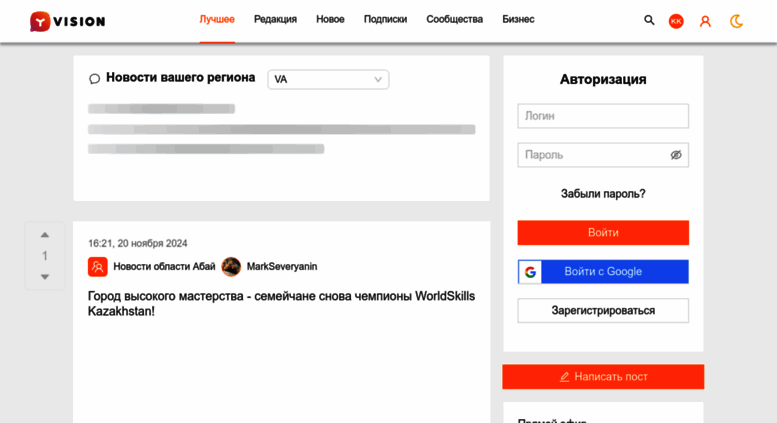Upvote the WorldSkills post

tap(45, 235)
